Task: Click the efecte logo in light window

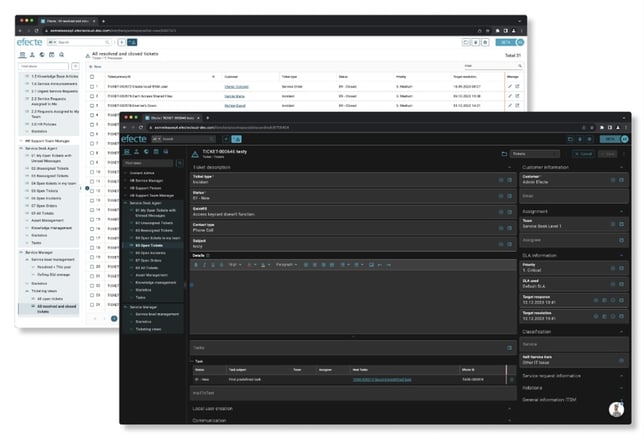Action: [30, 42]
